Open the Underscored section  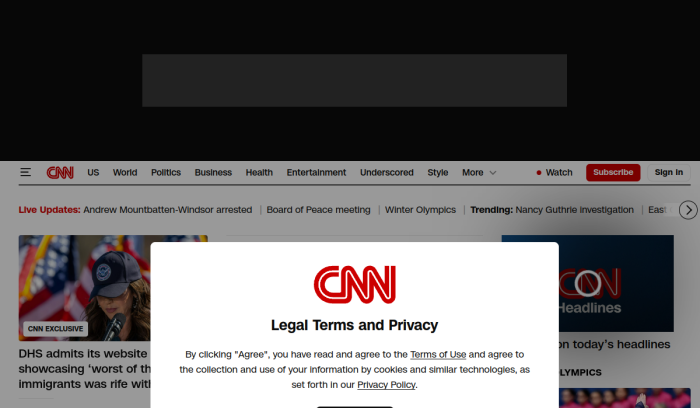[387, 172]
